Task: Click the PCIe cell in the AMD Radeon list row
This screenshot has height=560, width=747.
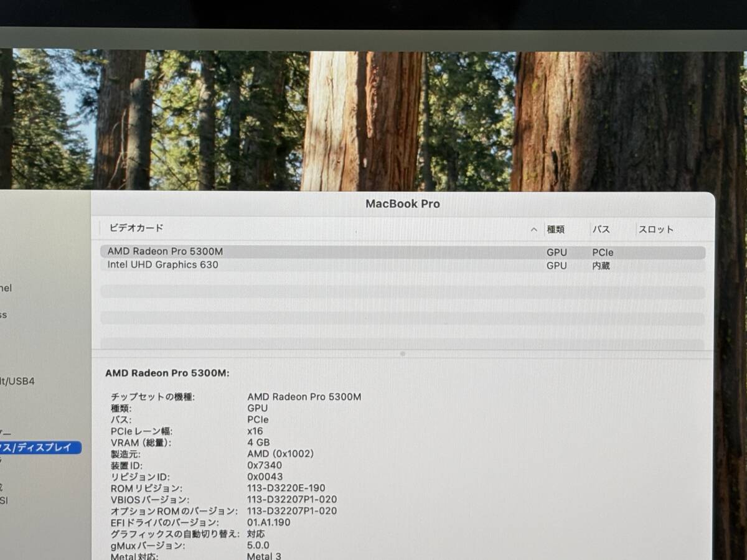Action: (603, 253)
